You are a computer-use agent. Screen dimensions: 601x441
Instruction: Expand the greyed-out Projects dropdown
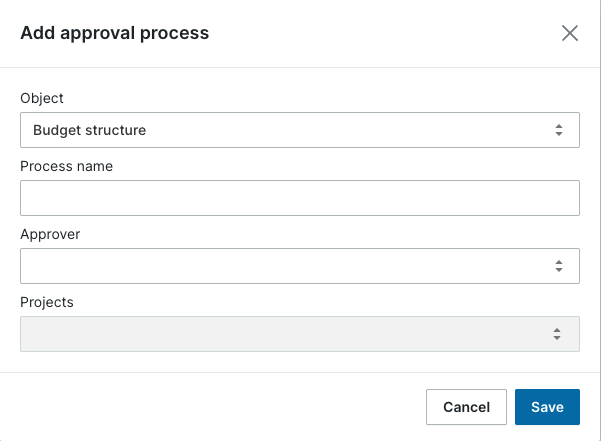click(300, 334)
